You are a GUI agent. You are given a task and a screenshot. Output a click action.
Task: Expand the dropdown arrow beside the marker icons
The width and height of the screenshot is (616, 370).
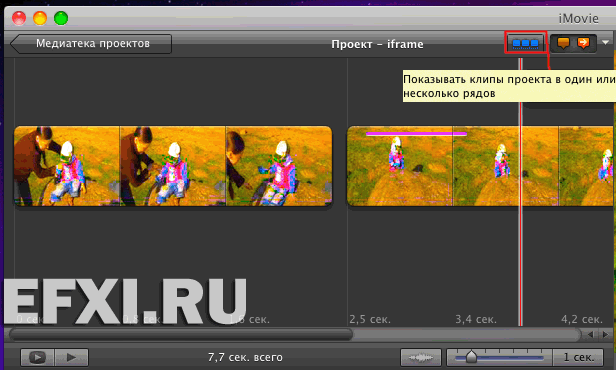605,42
